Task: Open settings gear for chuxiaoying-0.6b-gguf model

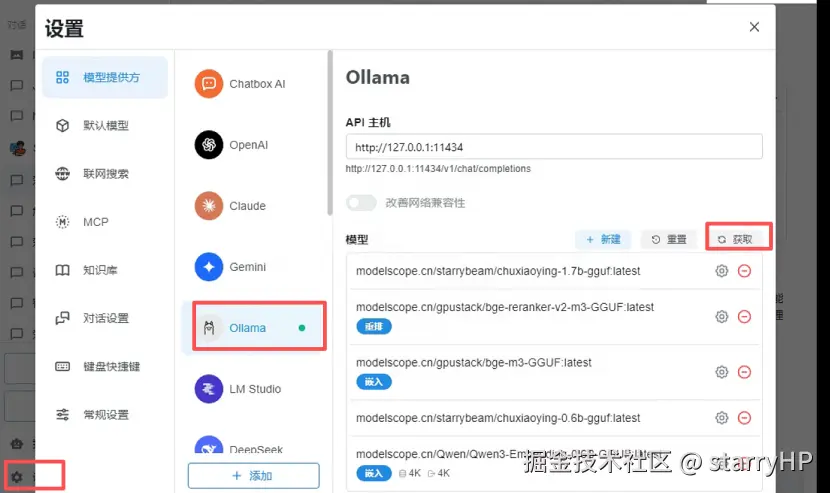Action: (721, 418)
